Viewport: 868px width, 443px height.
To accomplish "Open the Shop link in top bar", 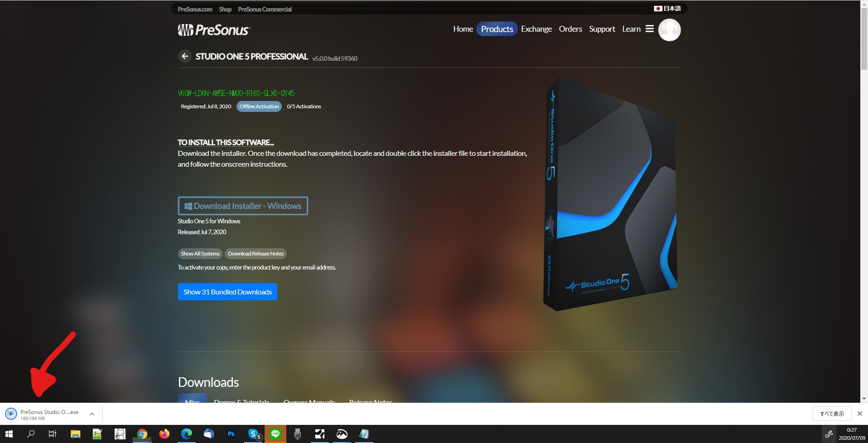I will pos(225,9).
